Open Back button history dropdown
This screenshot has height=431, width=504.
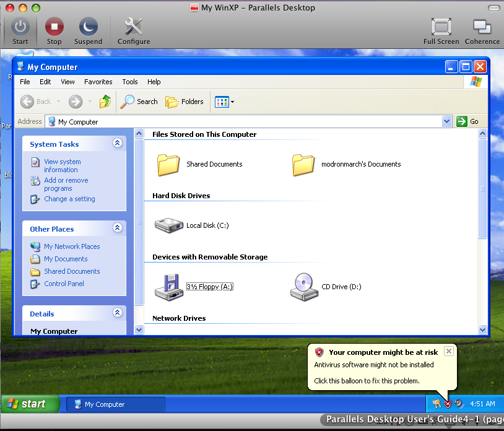58,102
